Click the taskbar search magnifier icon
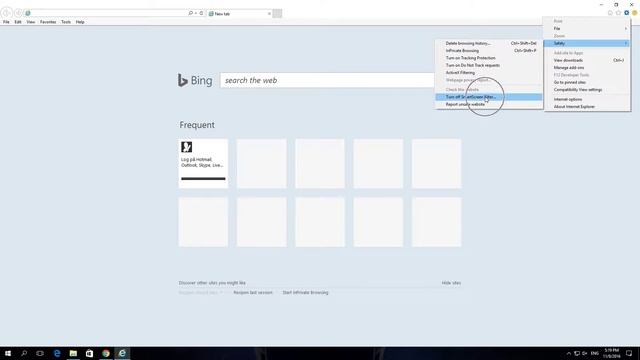The image size is (640, 360). (24, 353)
